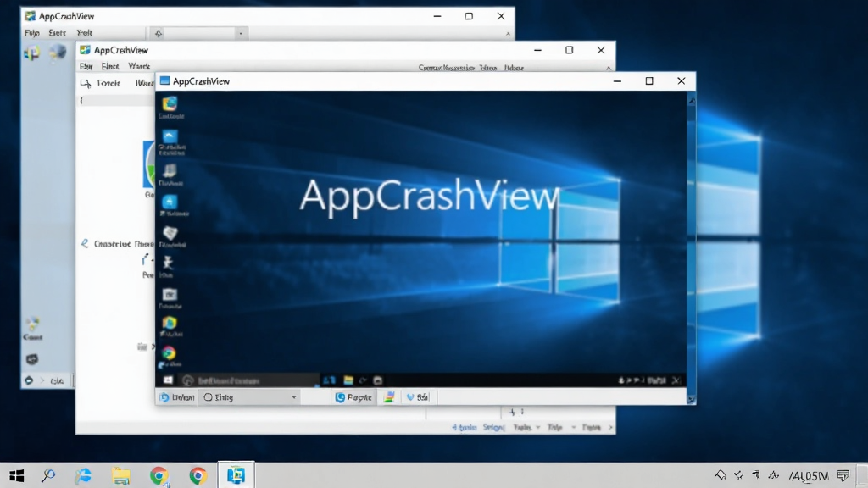Viewport: 868px width, 488px height.
Task: Click the system tray clock
Action: (810, 476)
